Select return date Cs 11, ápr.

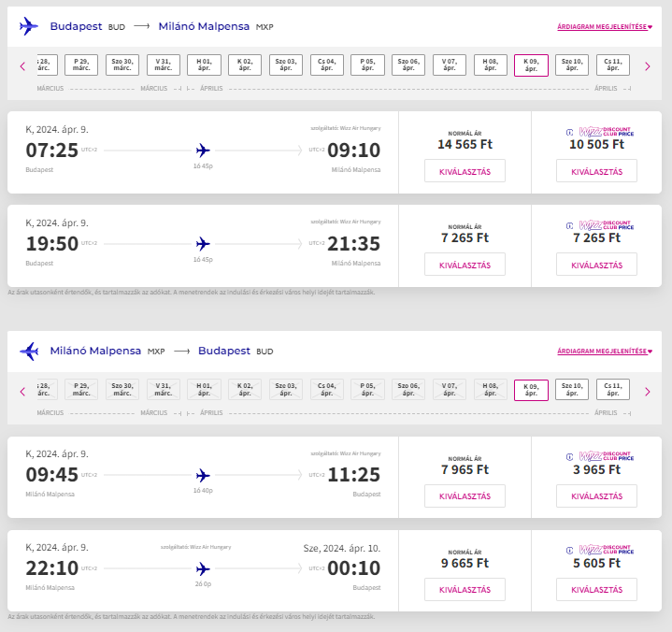[x=613, y=390]
